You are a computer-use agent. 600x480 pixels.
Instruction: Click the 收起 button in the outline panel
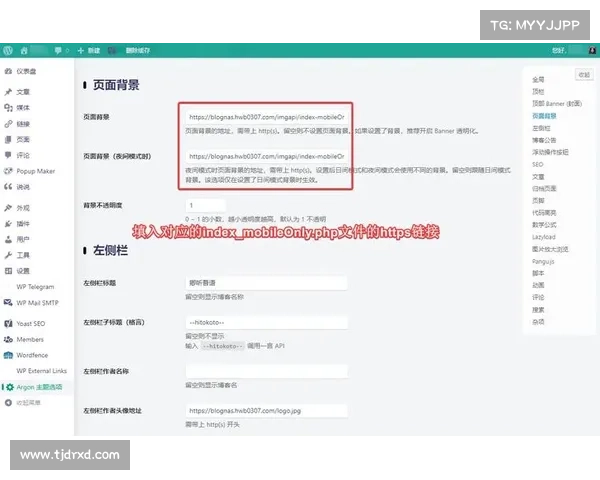click(x=584, y=75)
